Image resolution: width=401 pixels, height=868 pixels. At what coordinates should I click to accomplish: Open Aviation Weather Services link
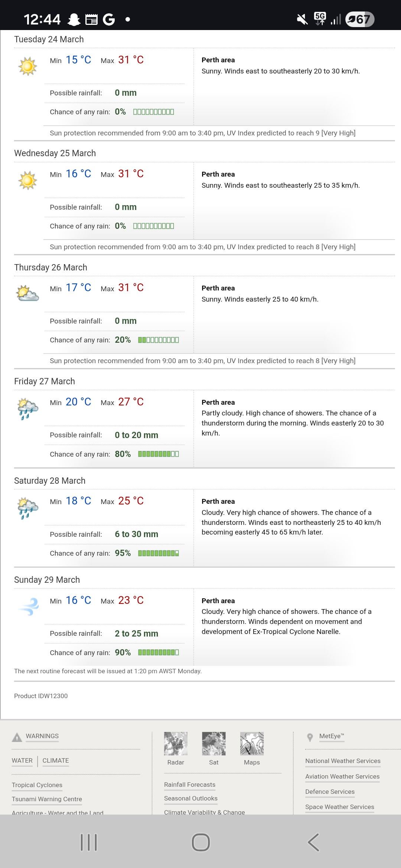click(342, 776)
